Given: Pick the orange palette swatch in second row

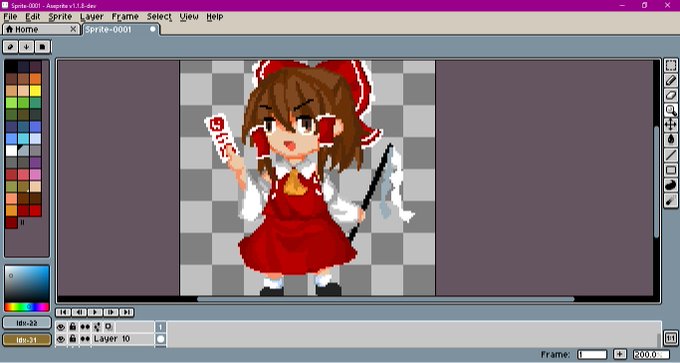Looking at the screenshot, I should [36, 78].
